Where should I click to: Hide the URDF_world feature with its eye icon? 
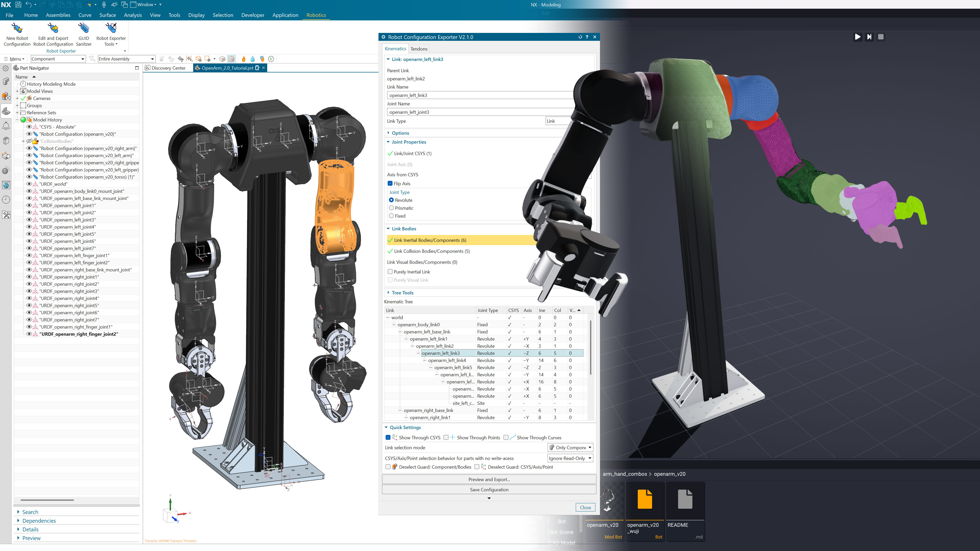(x=29, y=184)
